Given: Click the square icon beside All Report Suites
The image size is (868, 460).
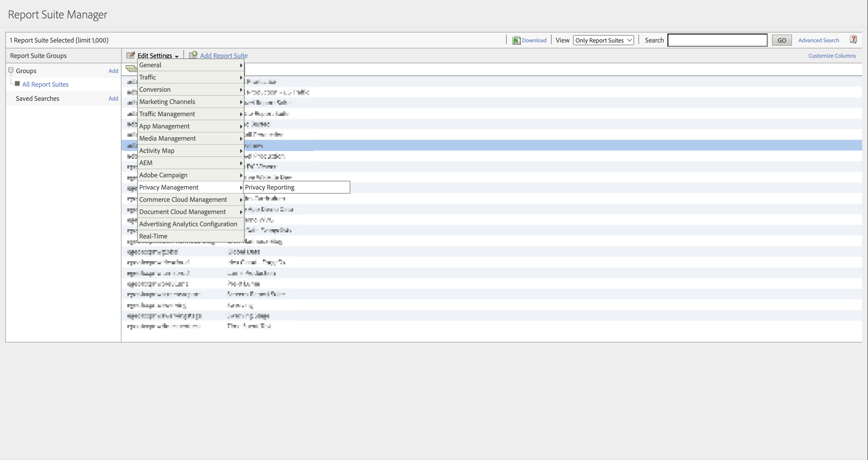Looking at the screenshot, I should [18, 84].
